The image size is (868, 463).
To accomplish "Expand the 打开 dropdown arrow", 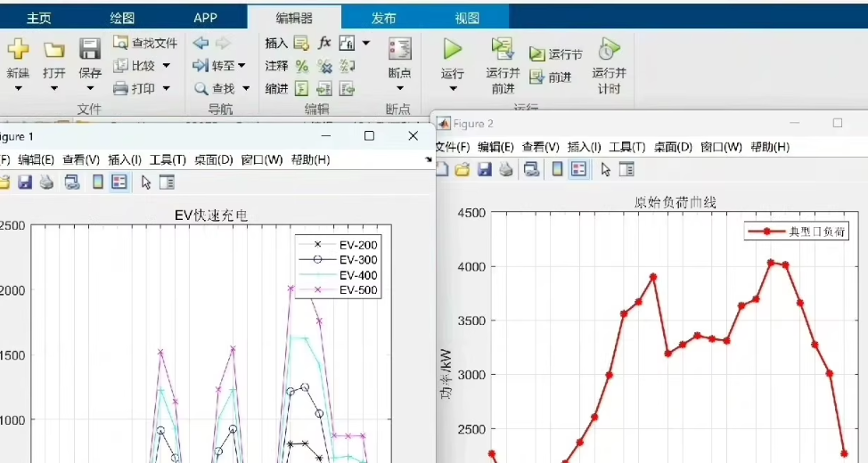I will coord(53,88).
